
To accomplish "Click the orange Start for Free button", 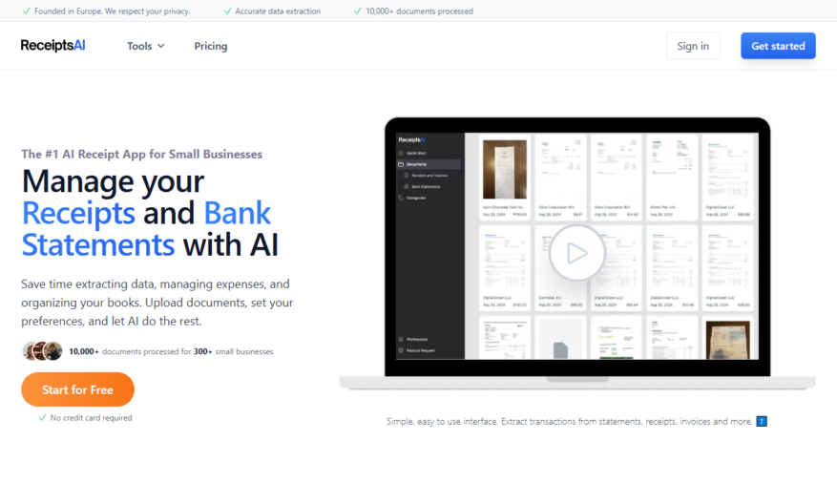I will click(77, 389).
